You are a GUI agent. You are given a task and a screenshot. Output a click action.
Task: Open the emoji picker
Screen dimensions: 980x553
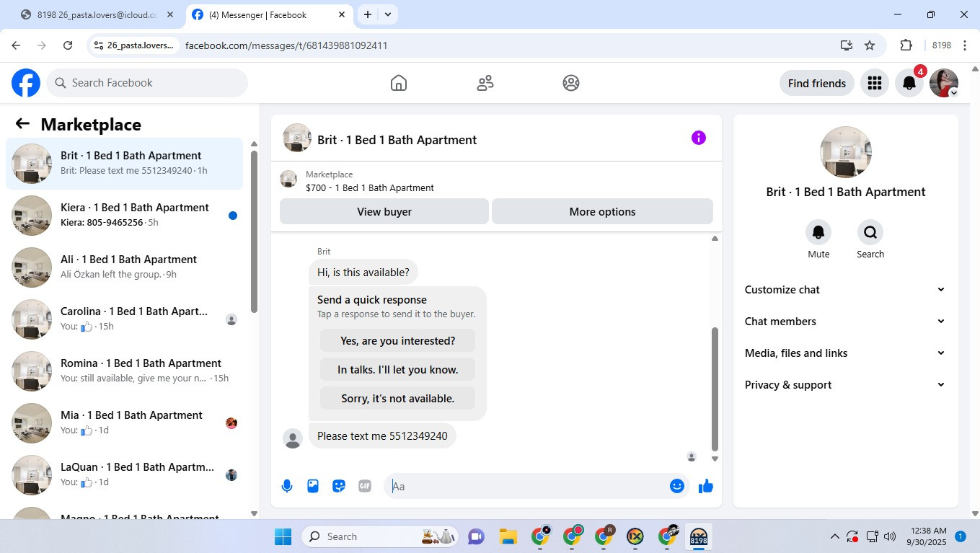[x=676, y=486]
